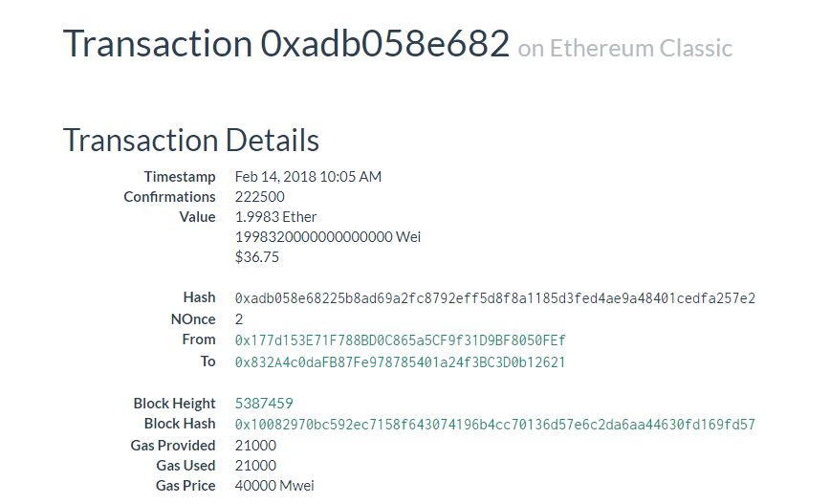The height and width of the screenshot is (504, 830).
Task: Click the NOnce value 2
Action: point(239,319)
